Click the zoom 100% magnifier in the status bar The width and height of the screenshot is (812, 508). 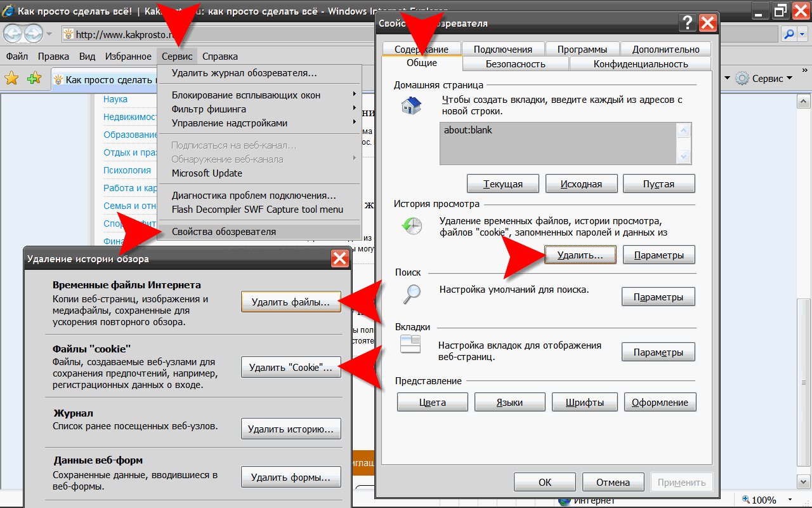747,500
